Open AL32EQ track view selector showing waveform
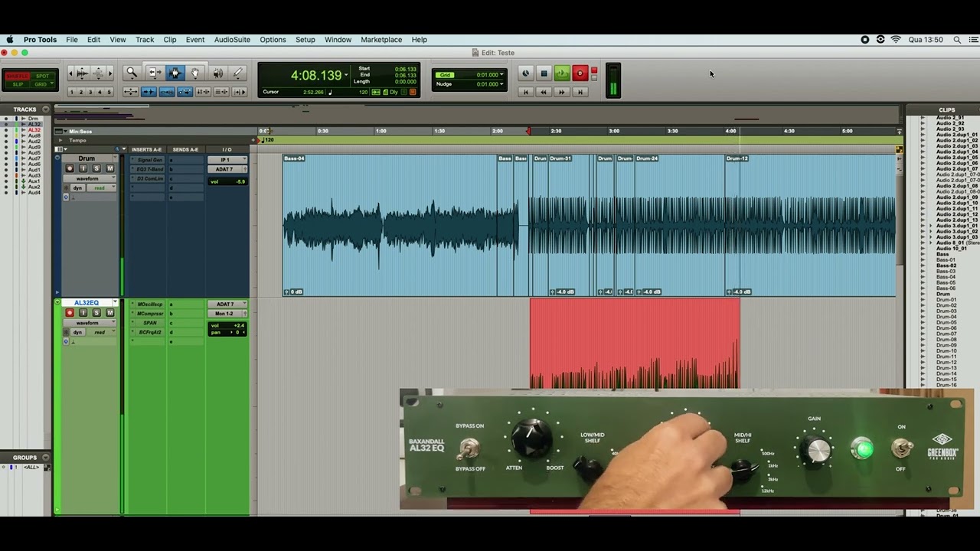The image size is (980, 551). tap(90, 323)
